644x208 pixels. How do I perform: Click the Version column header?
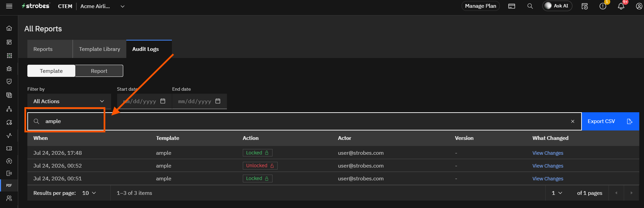pos(464,138)
